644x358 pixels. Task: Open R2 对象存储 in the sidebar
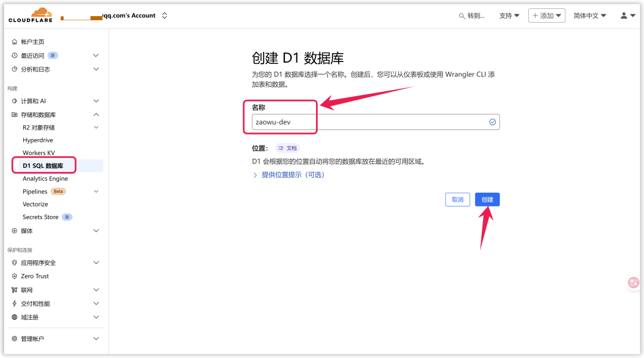pos(39,128)
